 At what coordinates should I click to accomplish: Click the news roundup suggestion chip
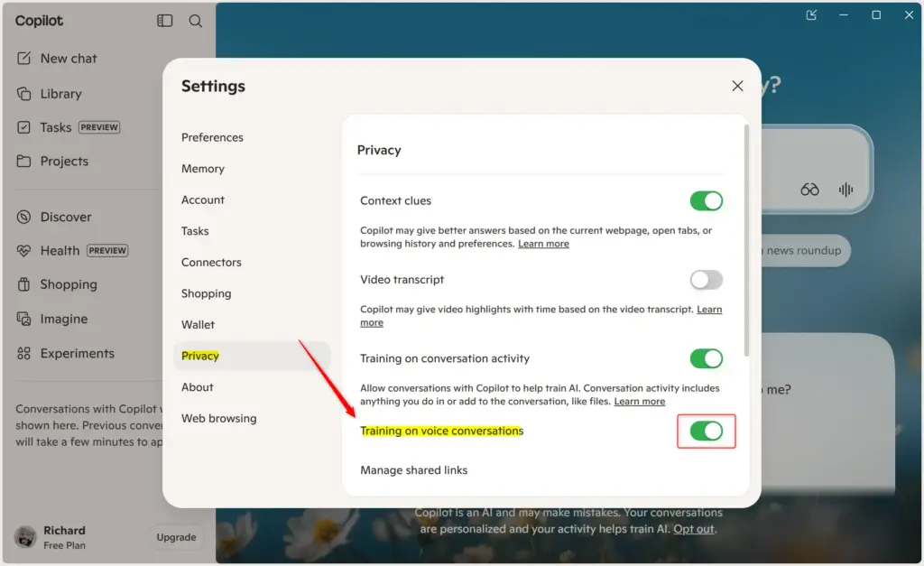pos(804,251)
